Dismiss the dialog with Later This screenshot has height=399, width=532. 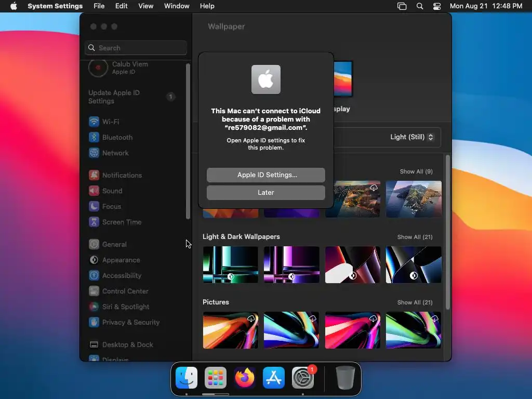pos(265,192)
